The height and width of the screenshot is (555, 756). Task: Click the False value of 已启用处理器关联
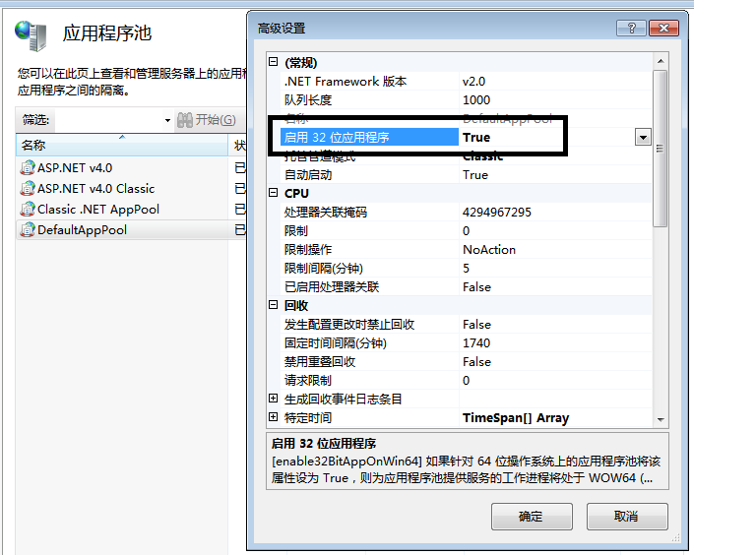476,287
